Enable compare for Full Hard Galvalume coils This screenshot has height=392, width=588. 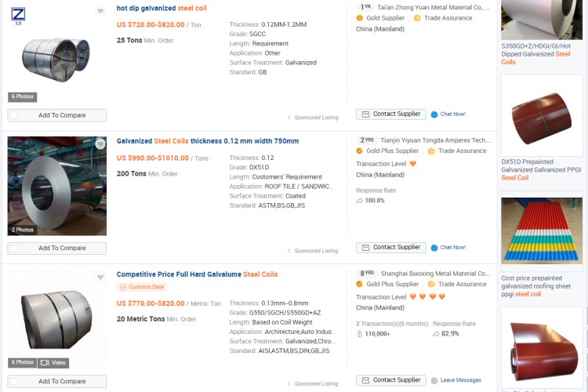pyautogui.click(x=14, y=382)
